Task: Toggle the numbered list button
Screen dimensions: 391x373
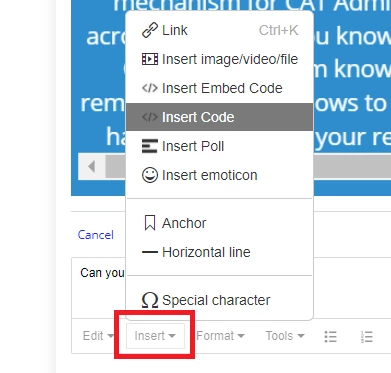Action: 367,336
